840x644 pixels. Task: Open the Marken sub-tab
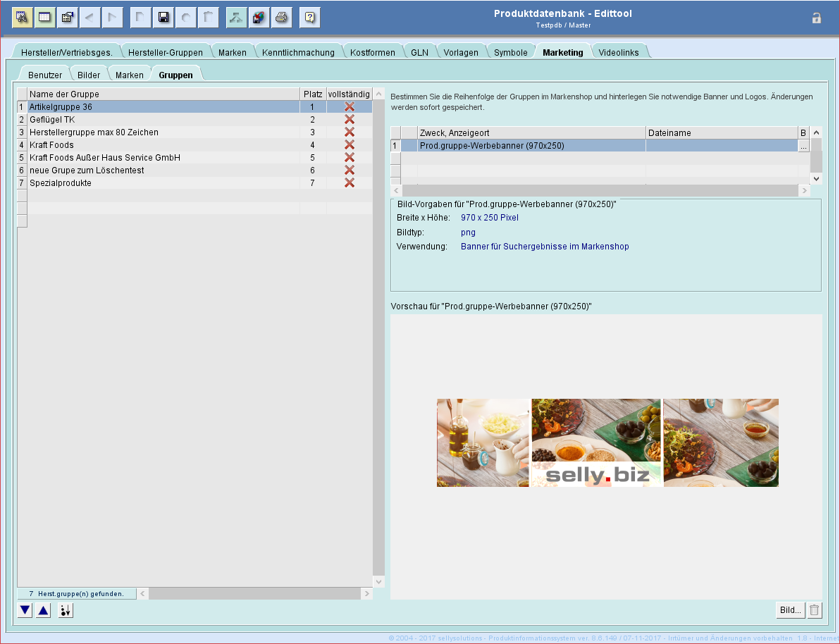129,75
